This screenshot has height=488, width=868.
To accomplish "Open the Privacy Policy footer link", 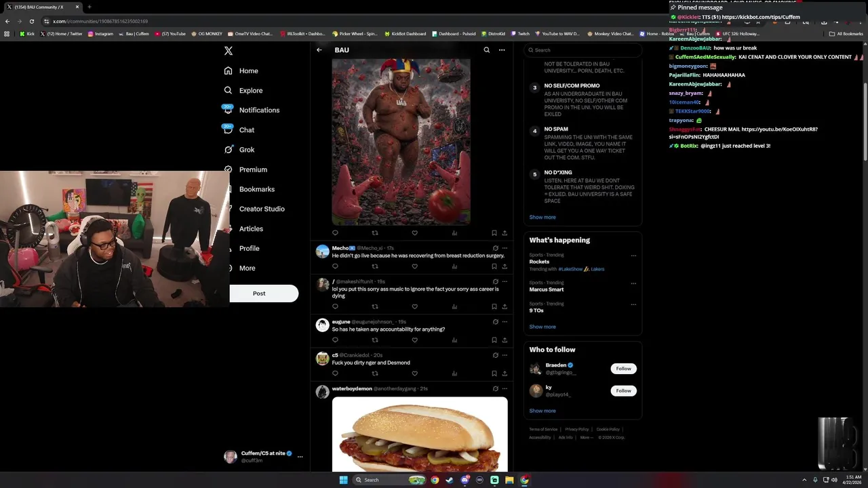I will (577, 429).
